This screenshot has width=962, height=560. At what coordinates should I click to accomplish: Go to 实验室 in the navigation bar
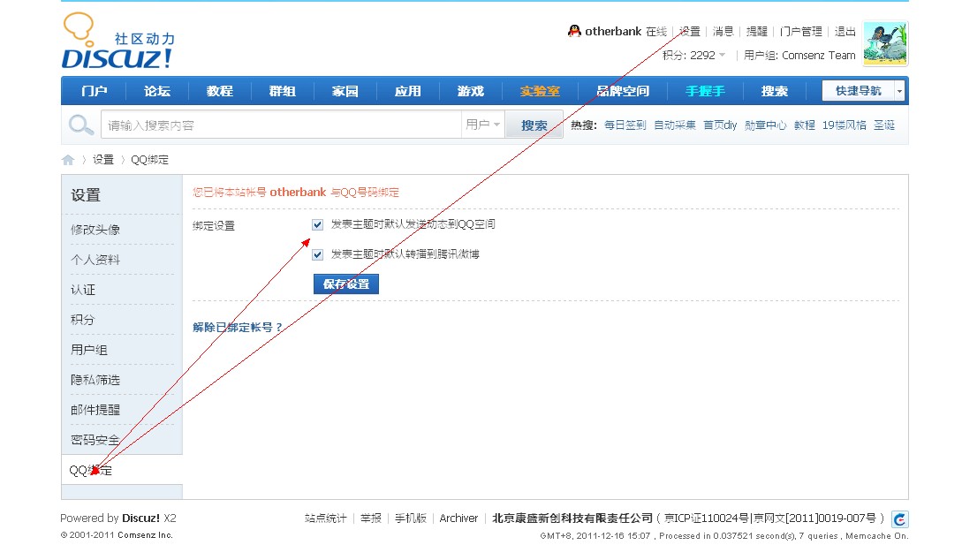pos(539,91)
